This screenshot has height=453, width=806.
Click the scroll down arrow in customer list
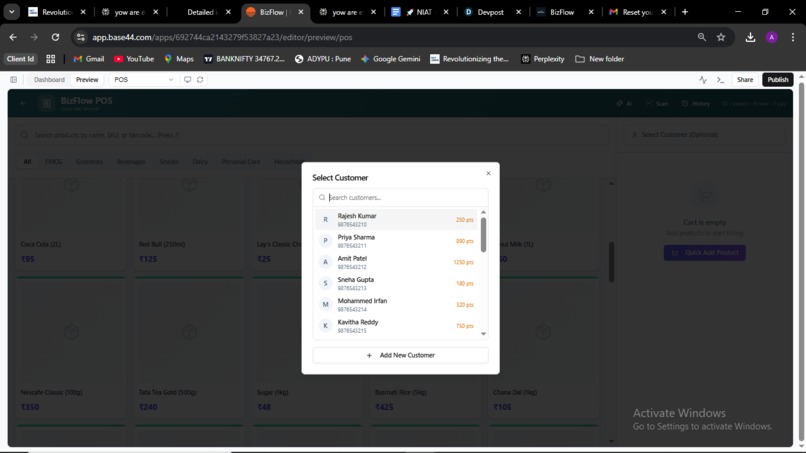483,334
